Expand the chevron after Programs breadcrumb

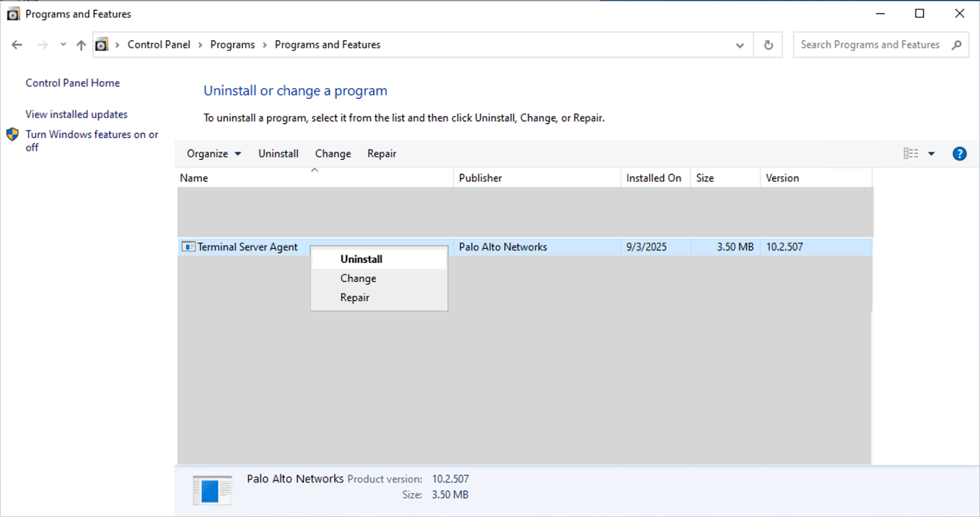click(265, 45)
